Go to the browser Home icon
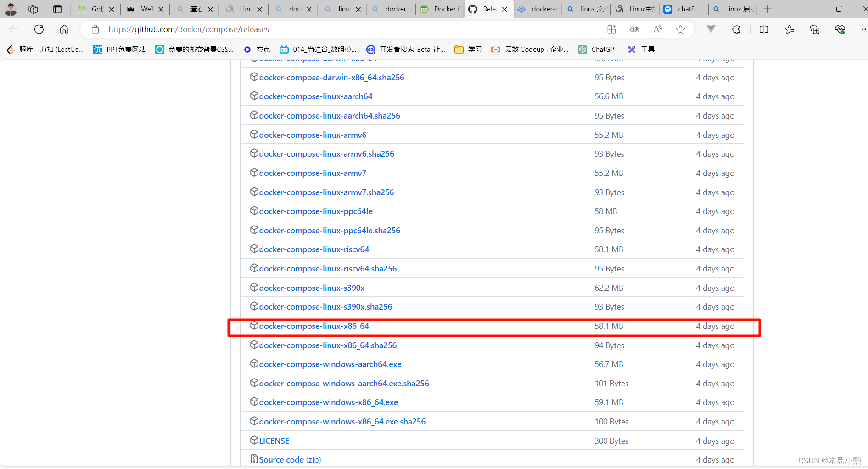 pyautogui.click(x=64, y=29)
